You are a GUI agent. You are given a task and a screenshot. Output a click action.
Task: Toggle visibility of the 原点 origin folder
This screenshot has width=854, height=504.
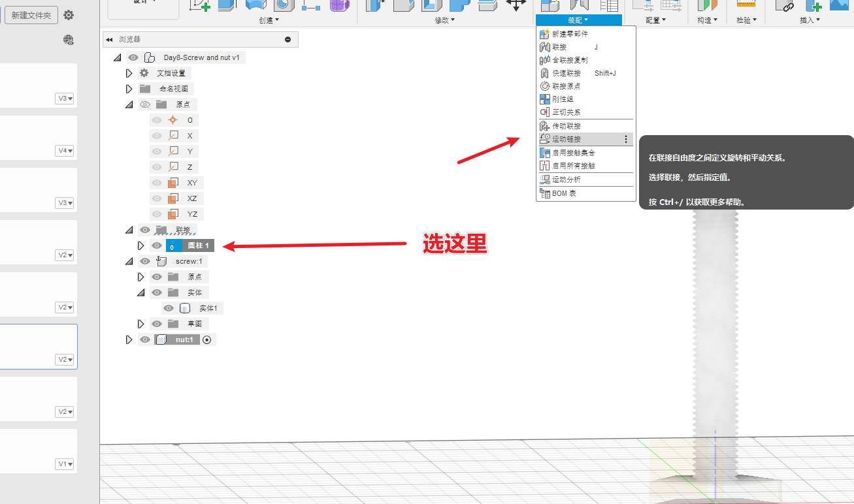[x=145, y=104]
